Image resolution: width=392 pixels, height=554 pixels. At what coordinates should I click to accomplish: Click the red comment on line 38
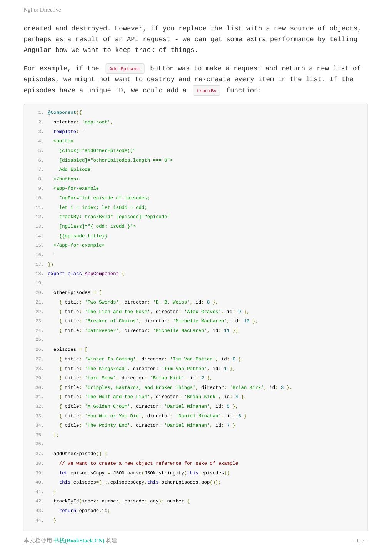point(148,463)
